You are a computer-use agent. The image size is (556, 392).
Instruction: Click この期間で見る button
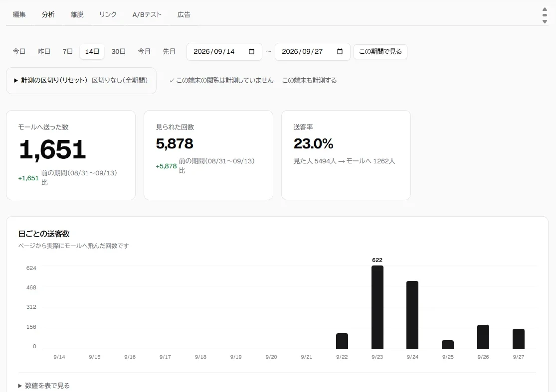[x=380, y=51]
